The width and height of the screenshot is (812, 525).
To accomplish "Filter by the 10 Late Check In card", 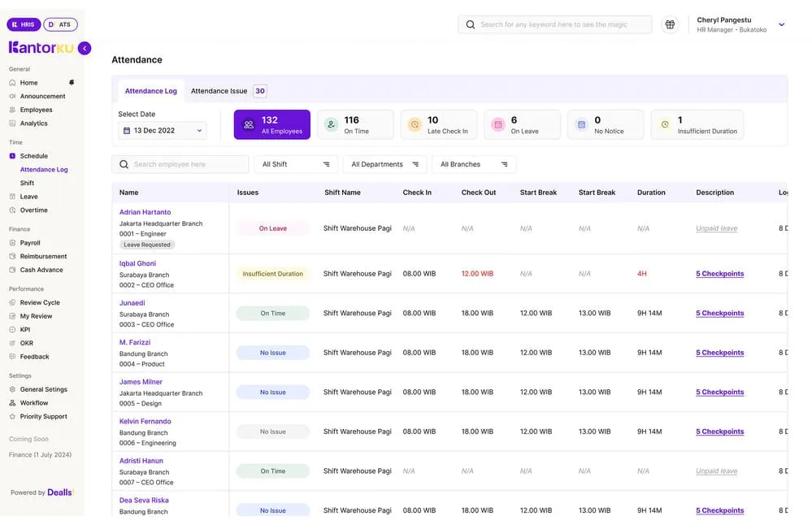I will pyautogui.click(x=439, y=124).
